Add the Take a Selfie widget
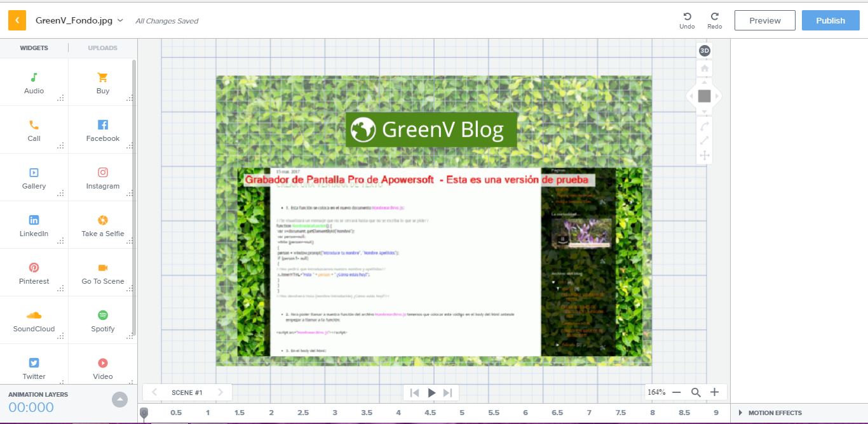868x424 pixels. tap(102, 225)
